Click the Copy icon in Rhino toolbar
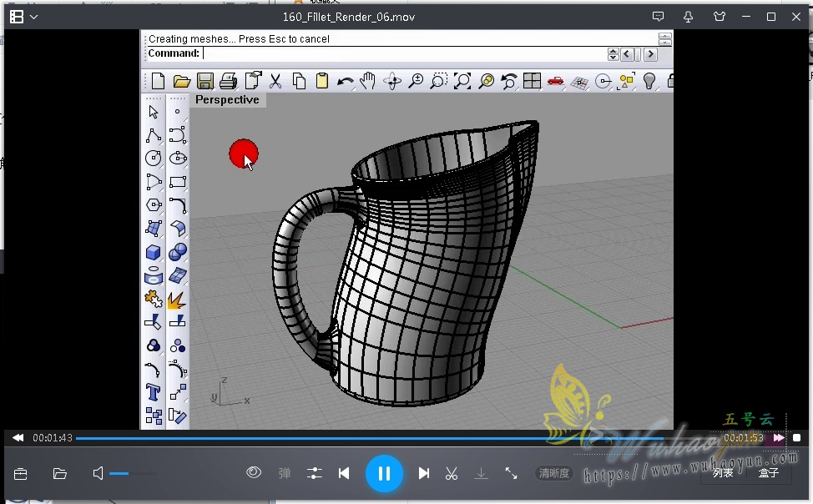 pos(299,81)
